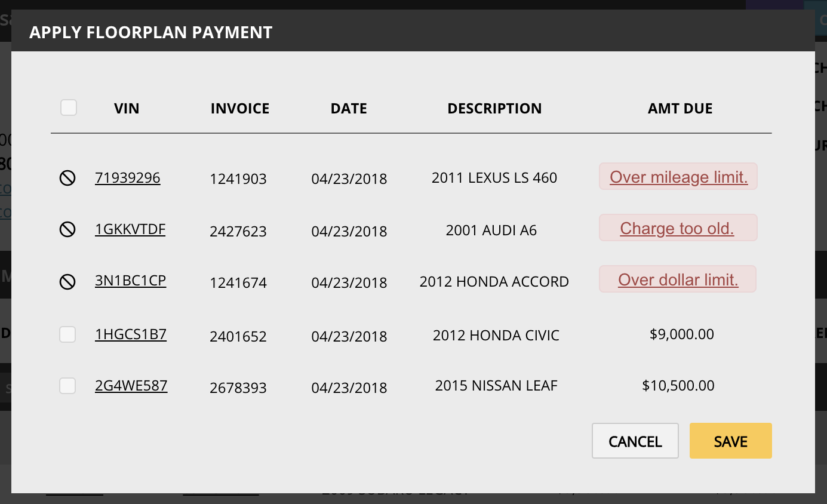This screenshot has height=504, width=827.
Task: Click the Invoice column header
Action: point(240,109)
